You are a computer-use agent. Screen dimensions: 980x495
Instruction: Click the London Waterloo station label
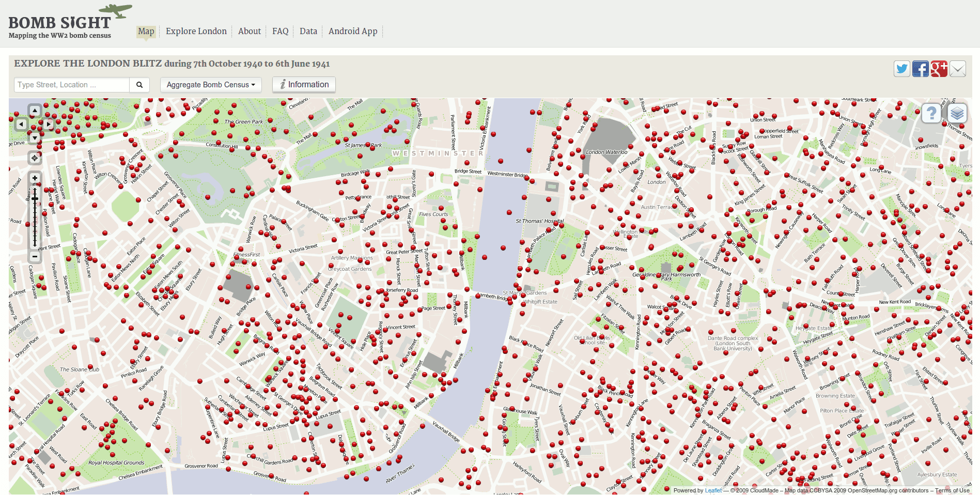(x=606, y=152)
